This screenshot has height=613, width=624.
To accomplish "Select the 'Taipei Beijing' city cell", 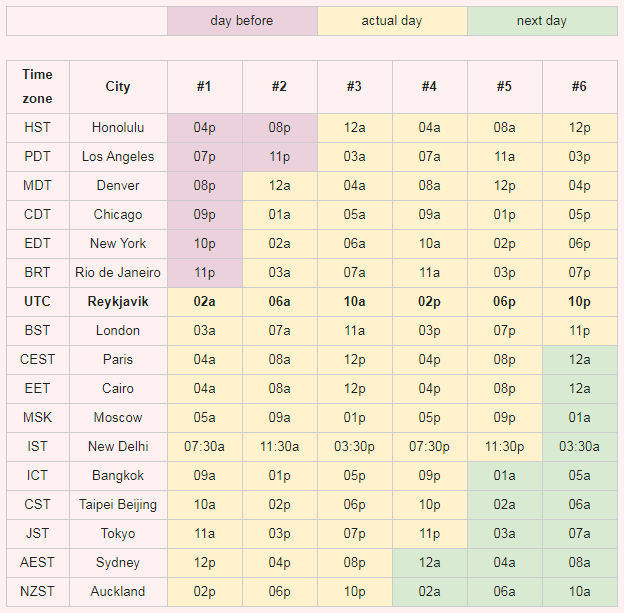I will (118, 505).
